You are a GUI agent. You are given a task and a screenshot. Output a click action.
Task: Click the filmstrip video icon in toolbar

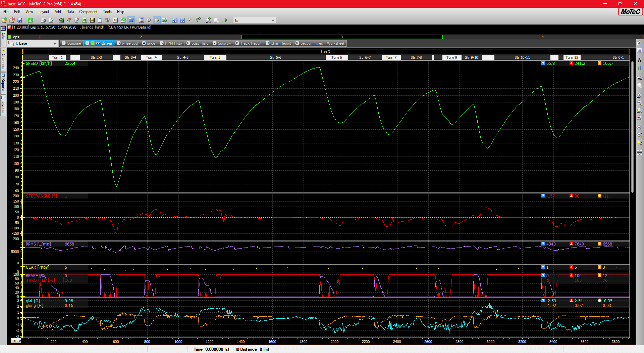92,20
